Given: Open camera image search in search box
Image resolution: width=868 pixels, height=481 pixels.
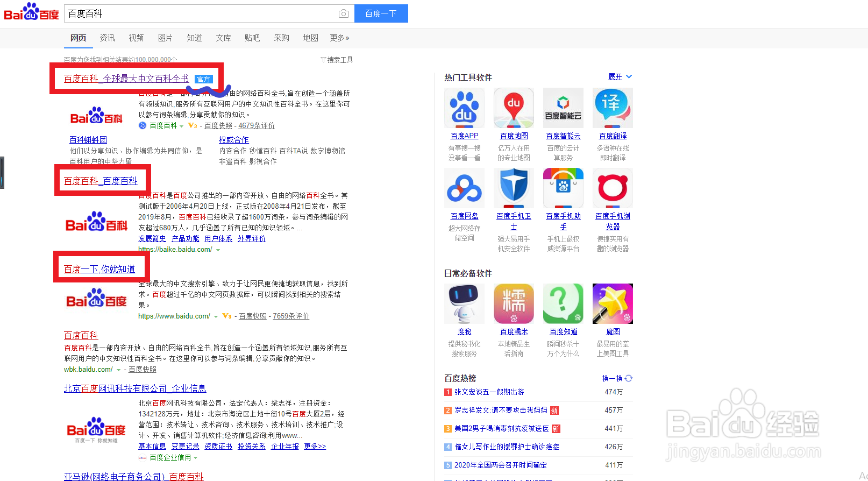Looking at the screenshot, I should pos(344,13).
